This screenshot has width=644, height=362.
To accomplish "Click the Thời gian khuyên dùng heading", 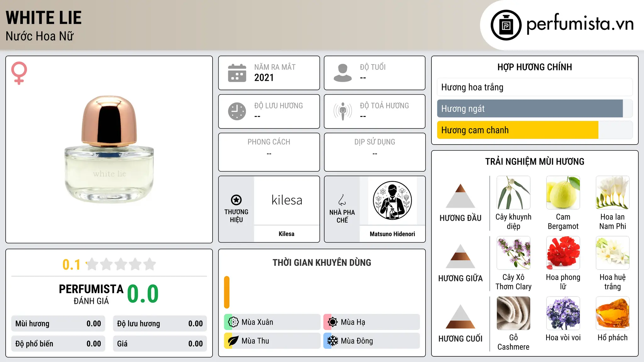I will [322, 262].
